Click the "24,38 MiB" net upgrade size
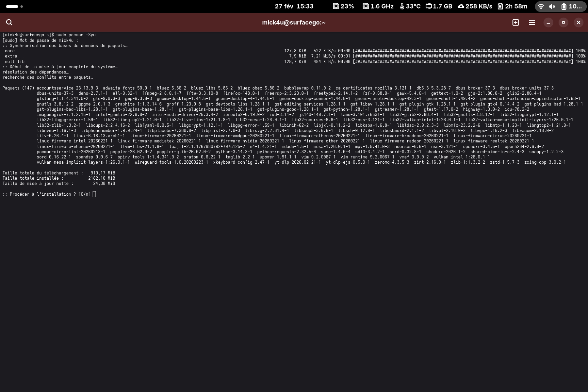 pos(104,184)
